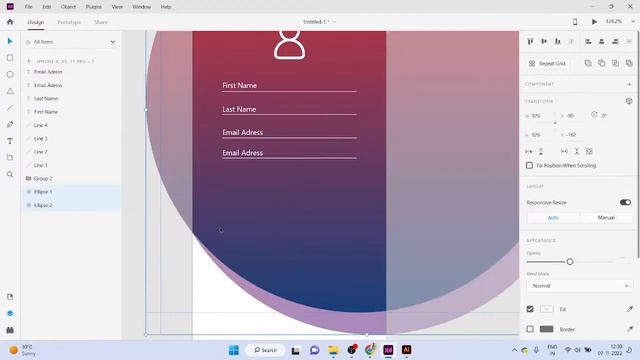This screenshot has height=360, width=640.
Task: Open the zoom level 124.2% dropdown
Action: (633, 22)
